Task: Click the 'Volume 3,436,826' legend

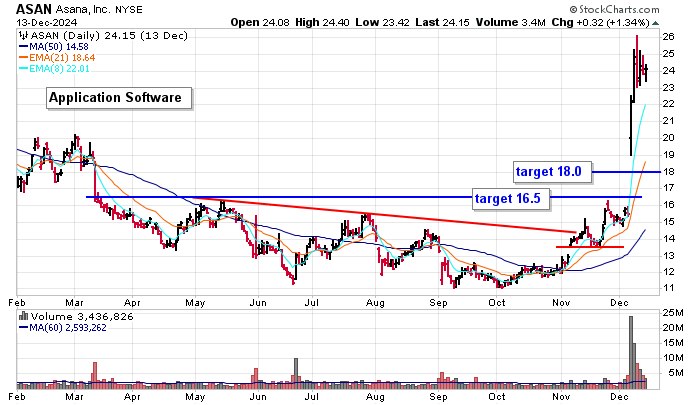Action: tap(82, 317)
